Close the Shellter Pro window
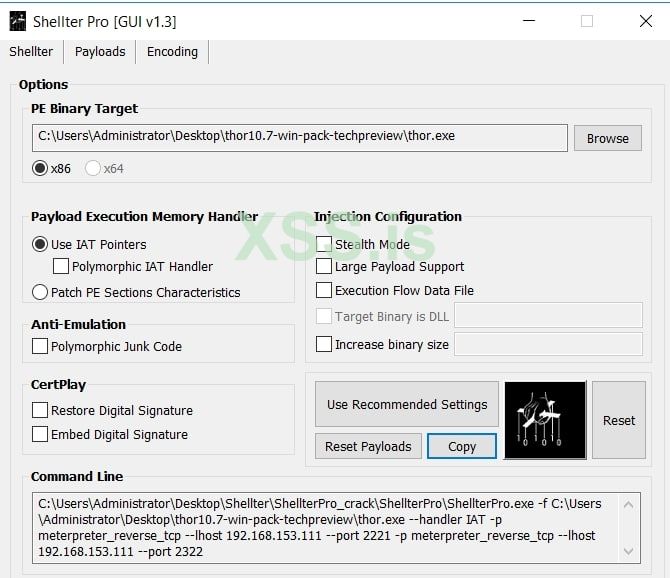 [x=646, y=21]
